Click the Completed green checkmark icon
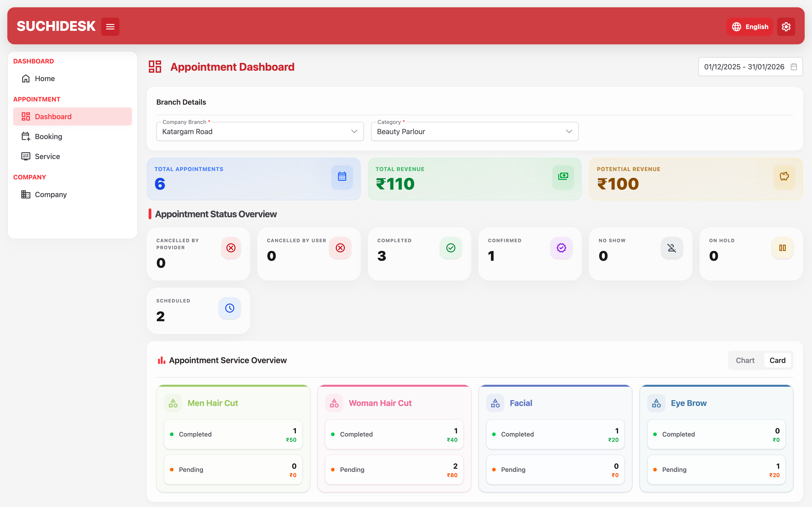The height and width of the screenshot is (507, 812). 451,248
